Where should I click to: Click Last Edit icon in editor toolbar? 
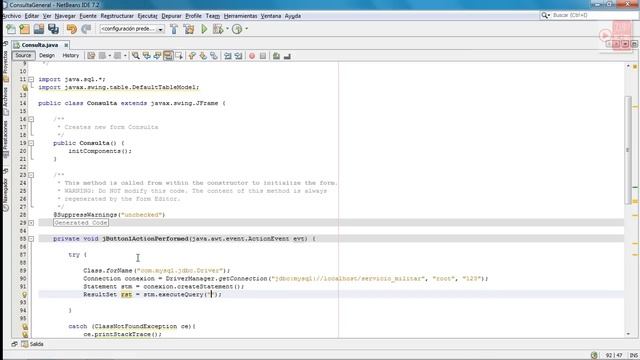(x=91, y=56)
